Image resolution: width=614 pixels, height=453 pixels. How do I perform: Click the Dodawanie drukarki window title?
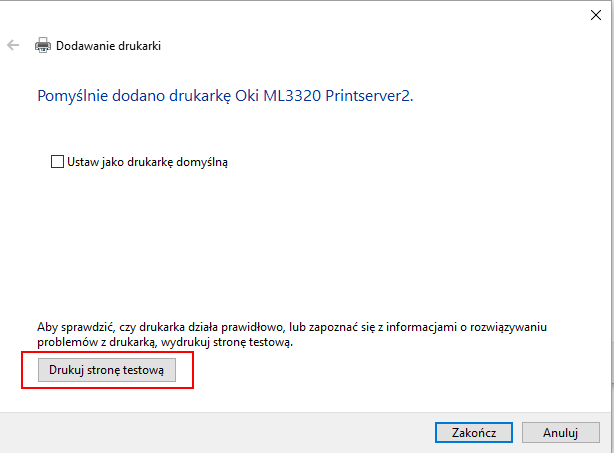(108, 46)
